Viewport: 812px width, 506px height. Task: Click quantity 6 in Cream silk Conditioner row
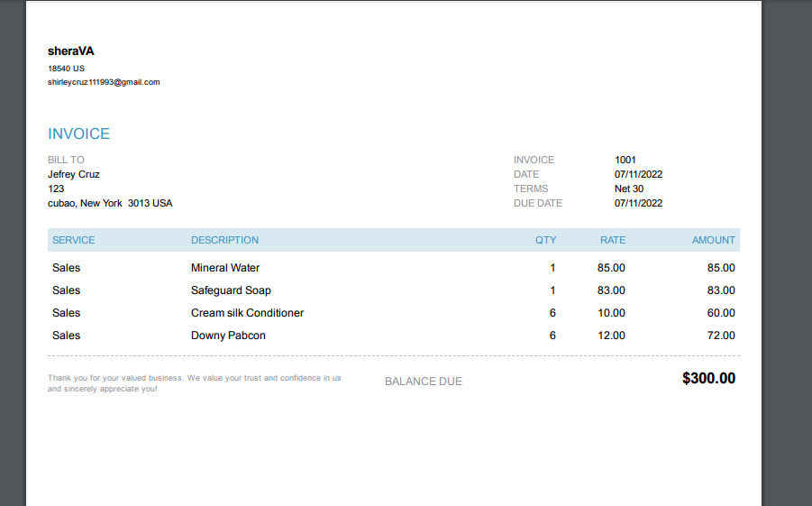tap(552, 313)
